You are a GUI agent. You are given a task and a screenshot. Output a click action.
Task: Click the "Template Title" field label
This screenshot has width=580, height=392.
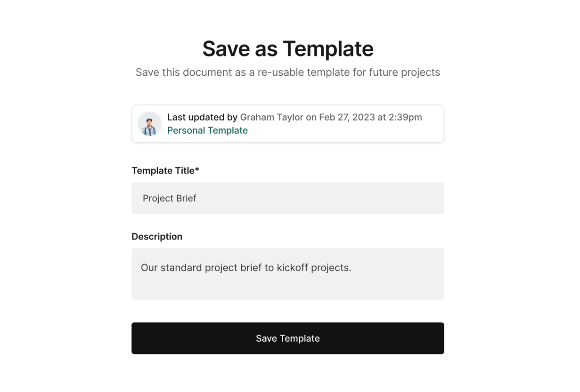[163, 171]
